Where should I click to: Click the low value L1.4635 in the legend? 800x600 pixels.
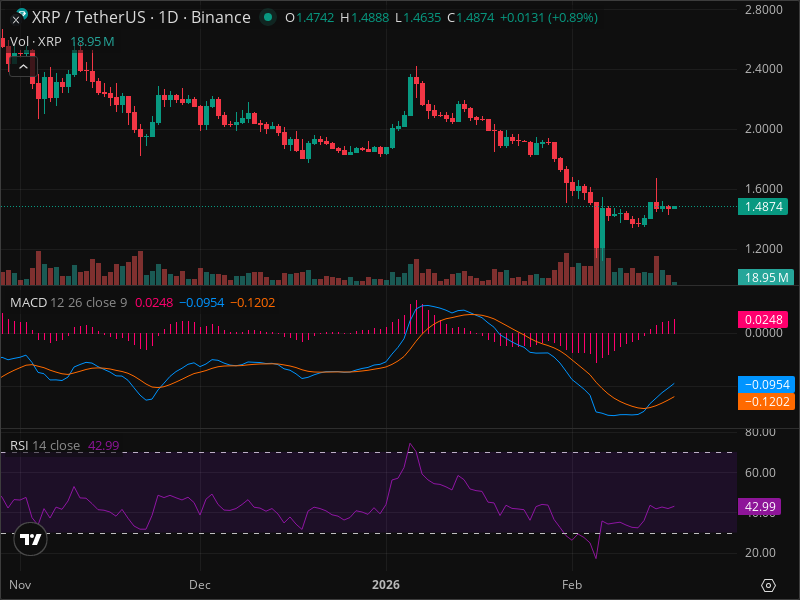click(418, 18)
